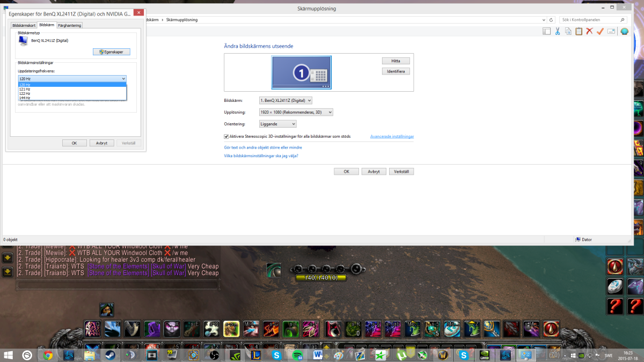Switch to the Bildskärmskort tab
Viewport: 644px width, 362px height.
[x=24, y=25]
